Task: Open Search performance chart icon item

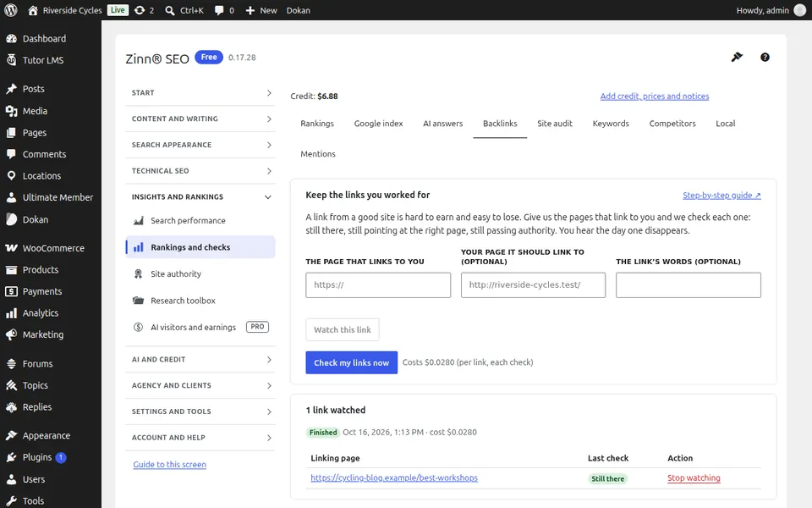Action: pos(138,221)
